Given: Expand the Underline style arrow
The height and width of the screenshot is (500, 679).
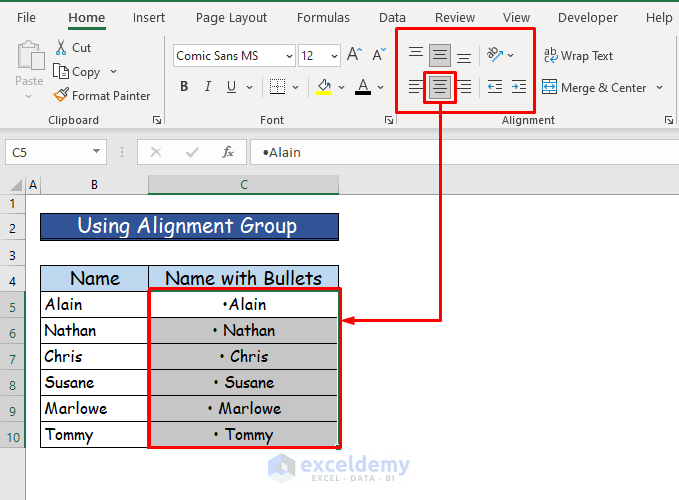Looking at the screenshot, I should 249,87.
